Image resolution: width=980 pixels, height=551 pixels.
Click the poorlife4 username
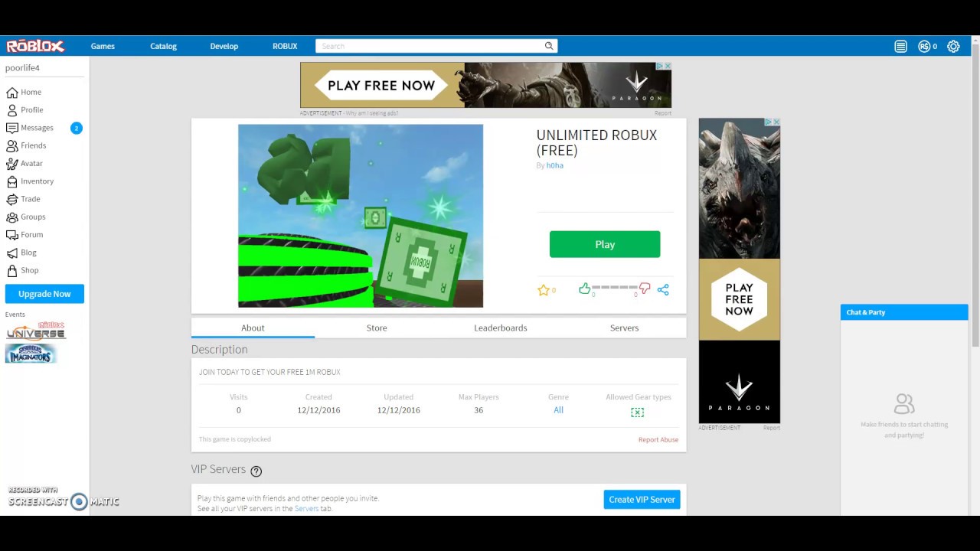[x=22, y=67]
